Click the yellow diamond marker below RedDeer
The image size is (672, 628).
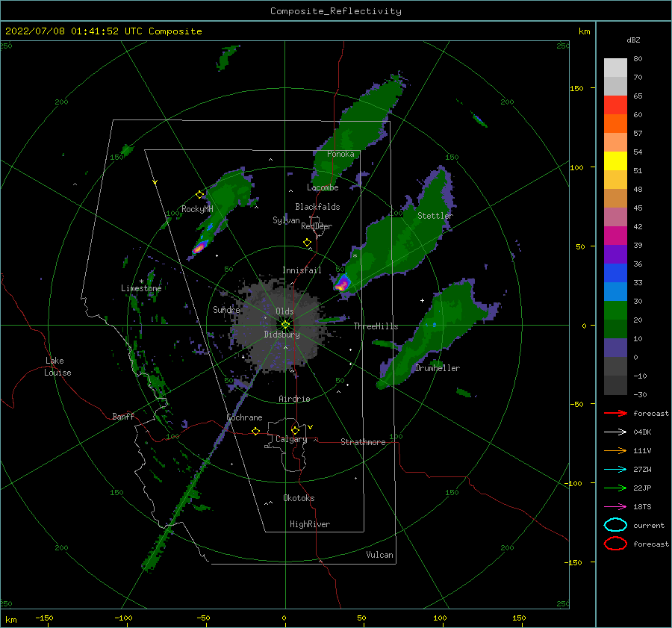pos(307,243)
